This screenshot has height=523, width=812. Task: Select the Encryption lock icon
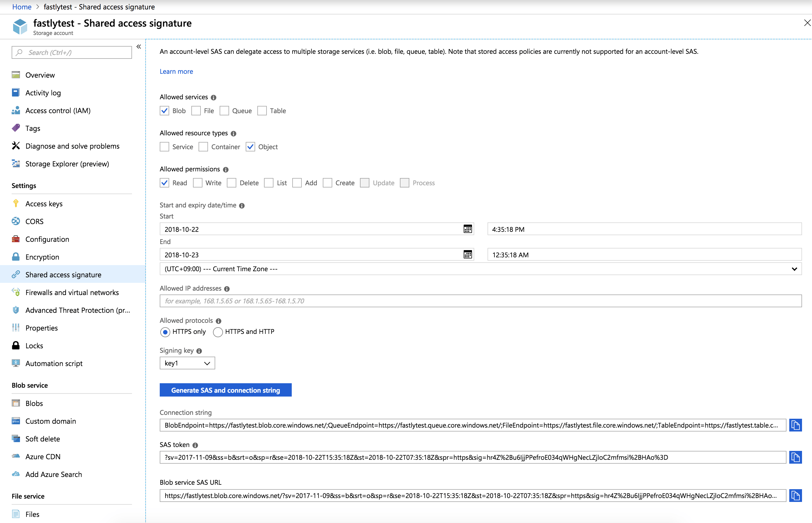[x=16, y=257]
